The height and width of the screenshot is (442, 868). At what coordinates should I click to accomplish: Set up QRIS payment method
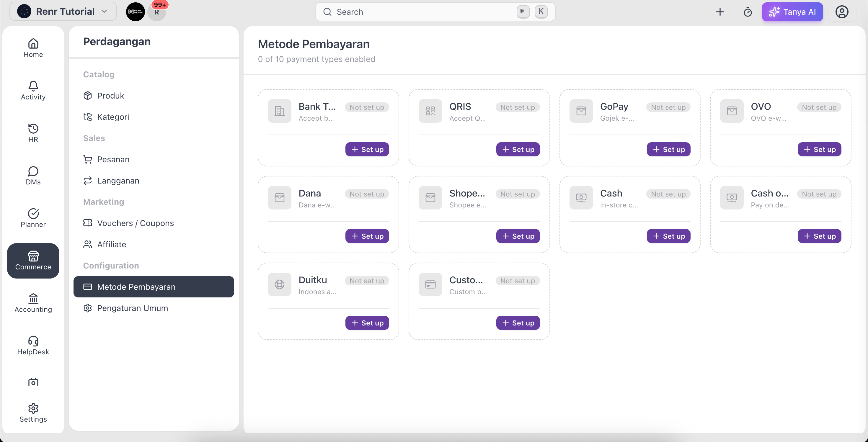tap(518, 150)
